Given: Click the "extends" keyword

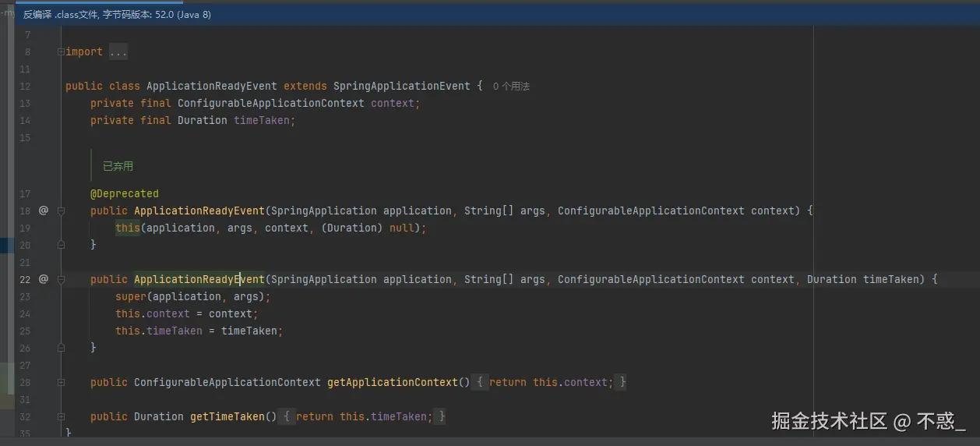Looking at the screenshot, I should point(305,86).
